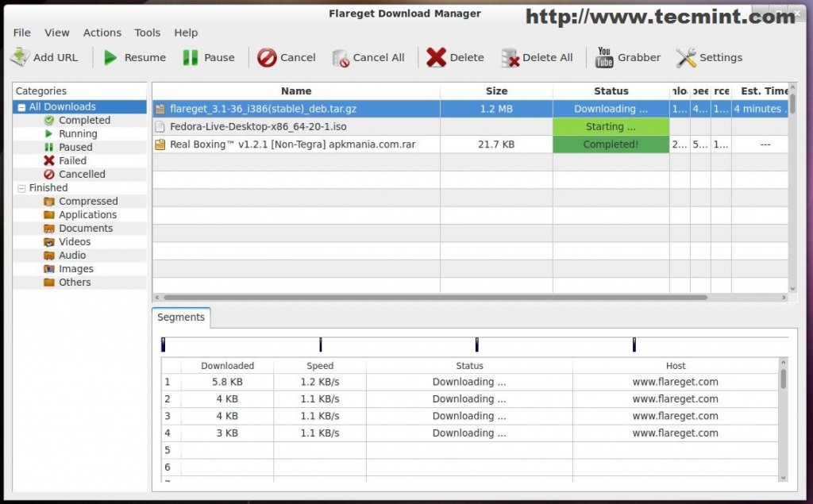Open the Actions menu
This screenshot has height=504, width=813.
pyautogui.click(x=102, y=33)
